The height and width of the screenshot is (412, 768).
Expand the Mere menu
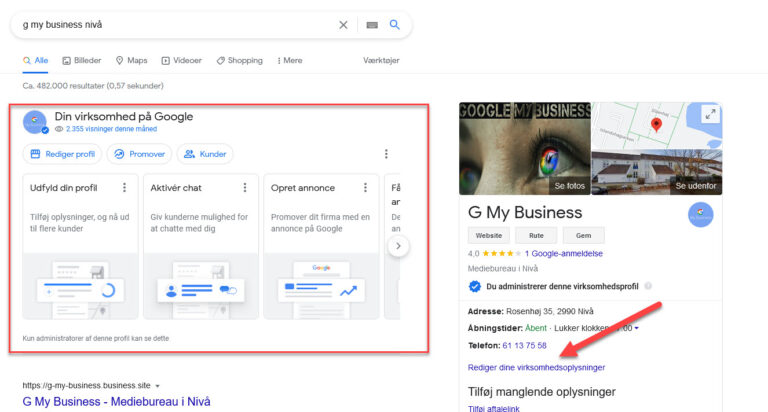pos(289,60)
